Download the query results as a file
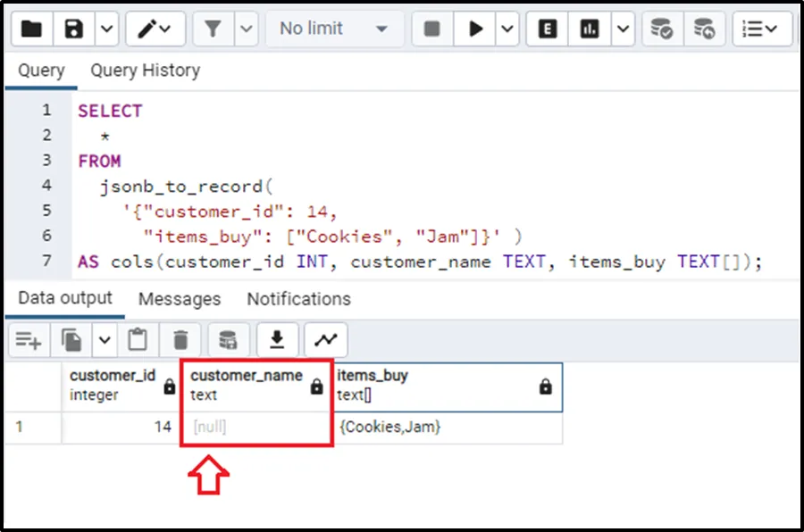The height and width of the screenshot is (532, 804). pyautogui.click(x=277, y=340)
